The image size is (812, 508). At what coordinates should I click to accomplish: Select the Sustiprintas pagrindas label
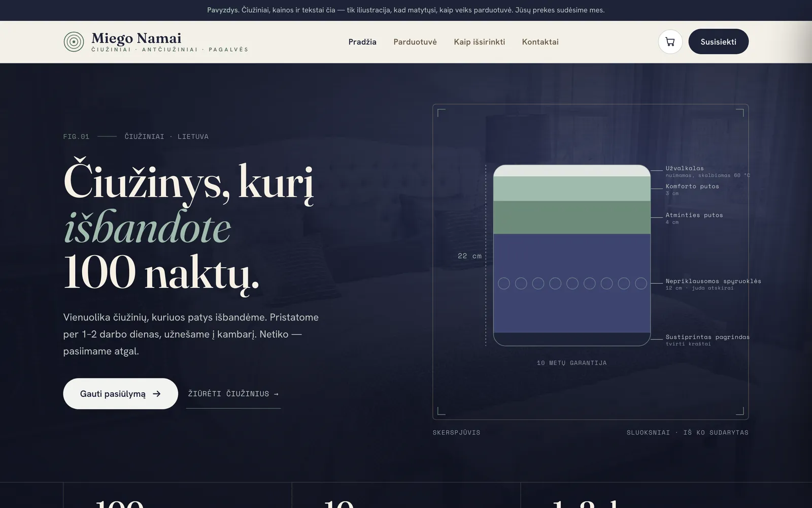coord(707,337)
